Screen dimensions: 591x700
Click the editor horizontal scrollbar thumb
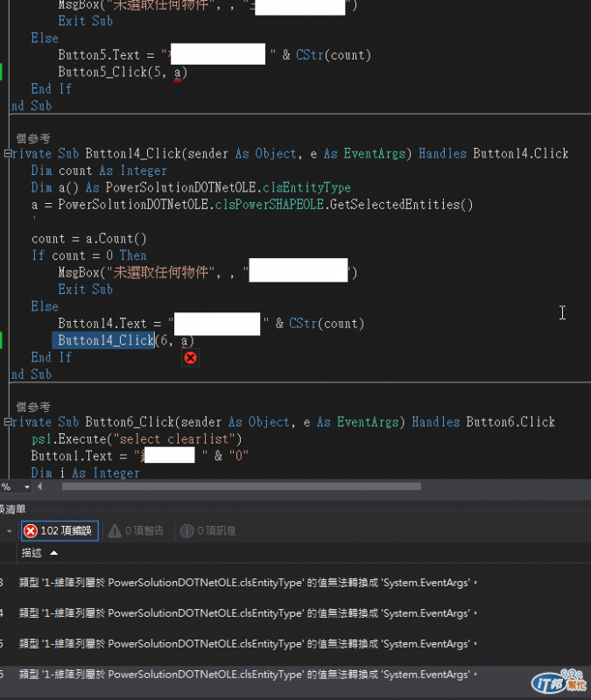[x=242, y=486]
